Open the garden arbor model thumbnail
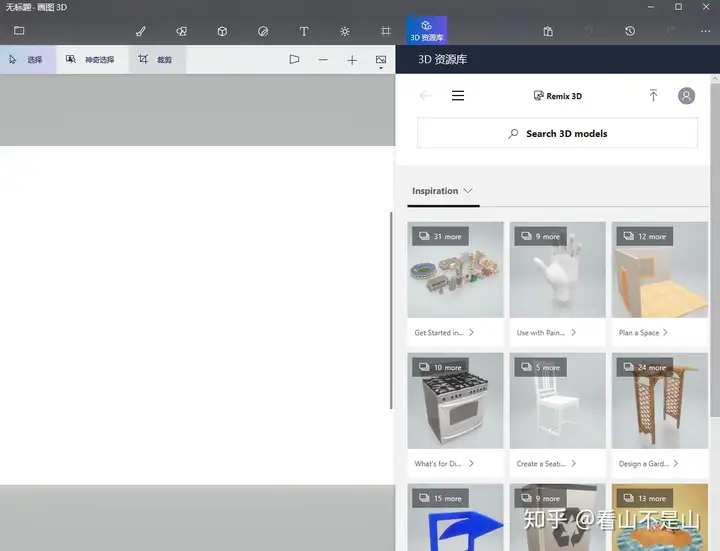 tap(660, 400)
